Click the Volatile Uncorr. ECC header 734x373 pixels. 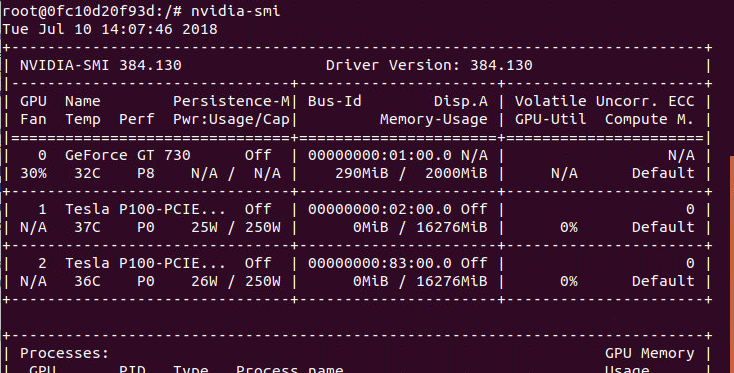click(x=605, y=101)
